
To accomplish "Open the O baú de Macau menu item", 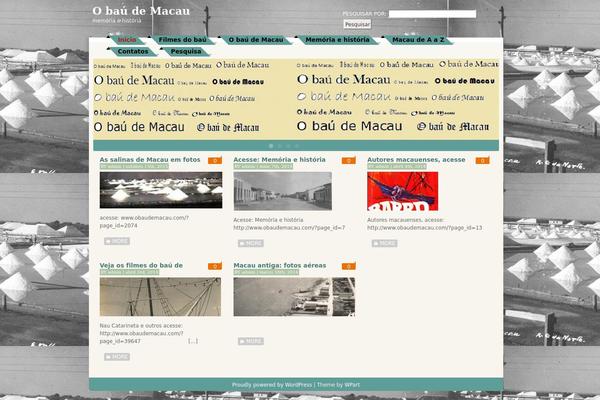I will [x=256, y=40].
